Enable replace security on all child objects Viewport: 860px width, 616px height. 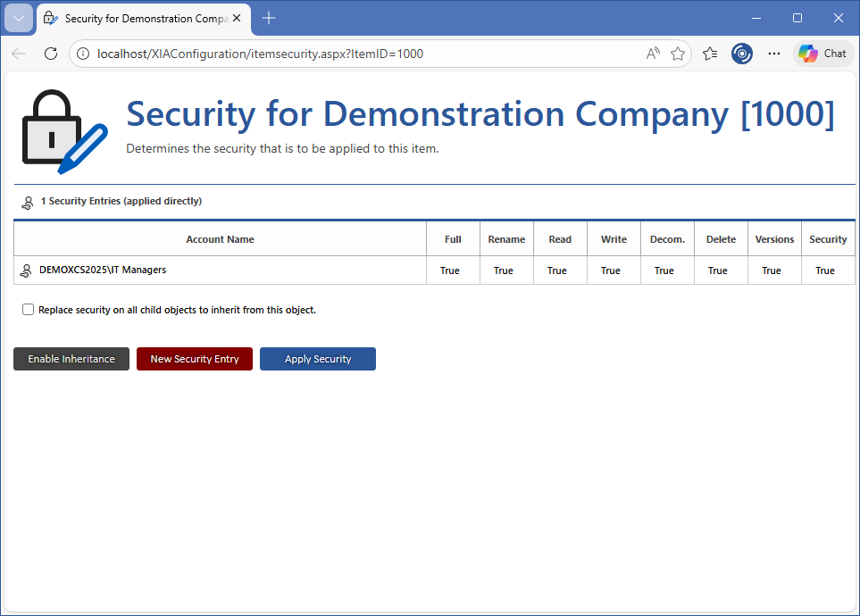pyautogui.click(x=29, y=310)
